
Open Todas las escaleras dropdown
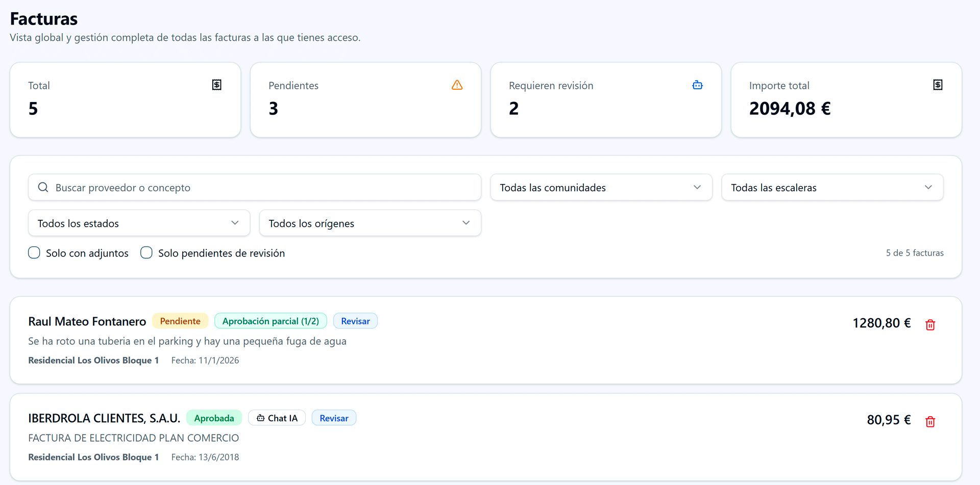[832, 187]
